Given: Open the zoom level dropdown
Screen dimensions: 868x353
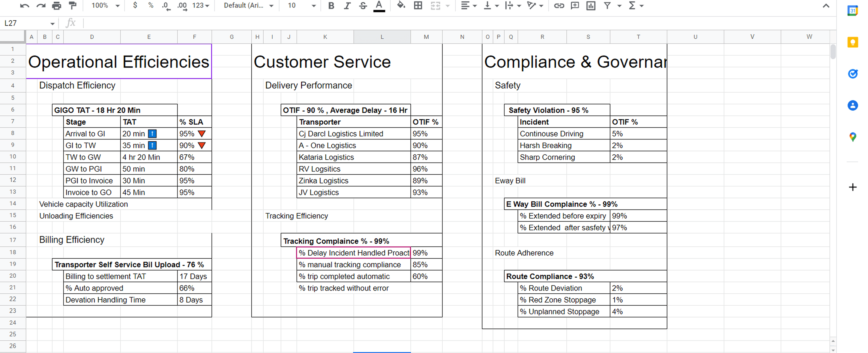Looking at the screenshot, I should point(106,5).
